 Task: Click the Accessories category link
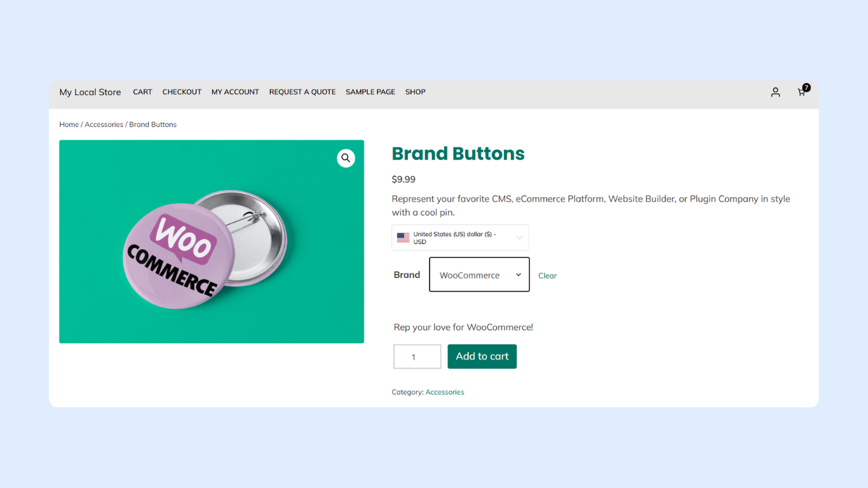tap(445, 392)
